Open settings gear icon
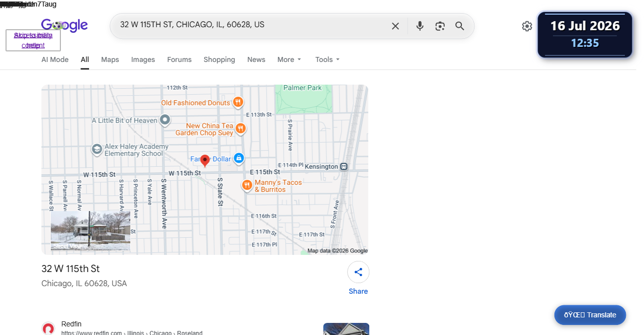This screenshot has width=644, height=335. [527, 26]
